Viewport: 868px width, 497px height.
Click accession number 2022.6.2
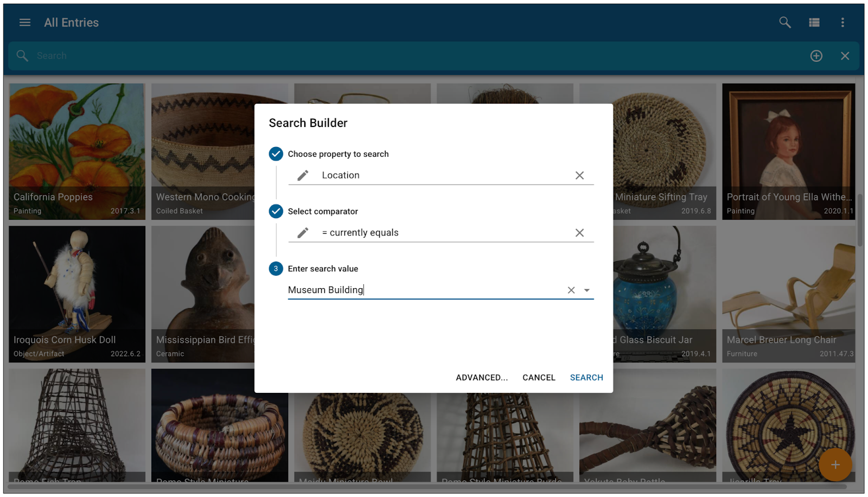tap(125, 354)
